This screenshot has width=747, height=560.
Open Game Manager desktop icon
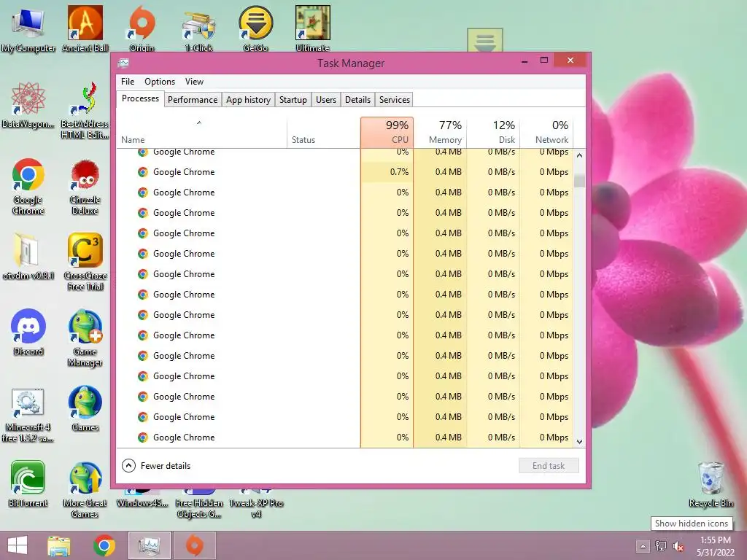(85, 338)
